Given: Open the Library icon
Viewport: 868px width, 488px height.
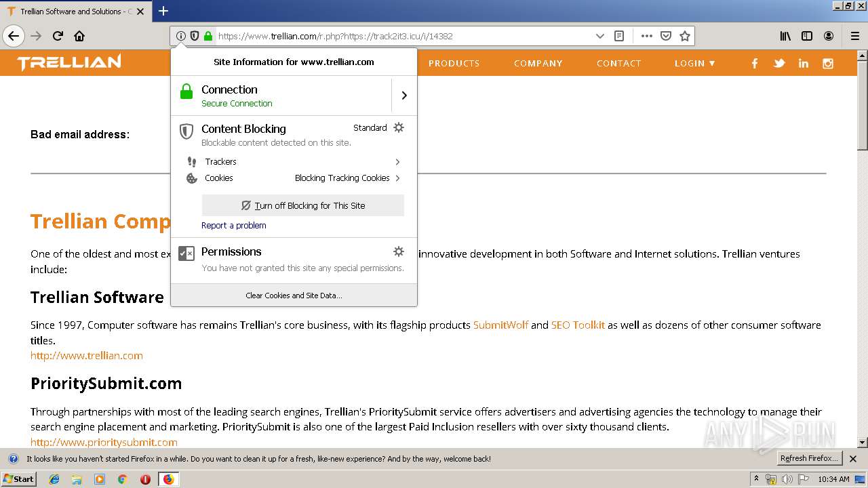Looking at the screenshot, I should point(785,36).
